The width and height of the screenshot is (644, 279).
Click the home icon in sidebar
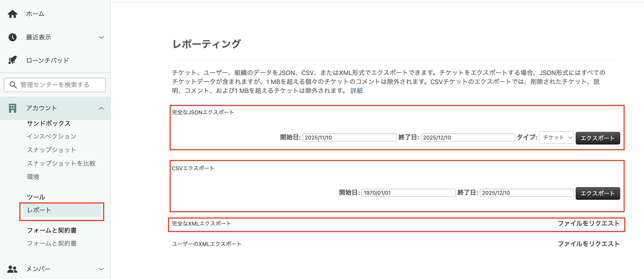coord(13,14)
